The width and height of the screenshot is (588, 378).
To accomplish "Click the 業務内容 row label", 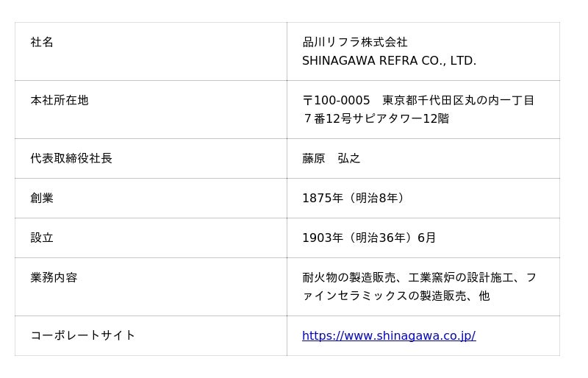I will pos(54,278).
